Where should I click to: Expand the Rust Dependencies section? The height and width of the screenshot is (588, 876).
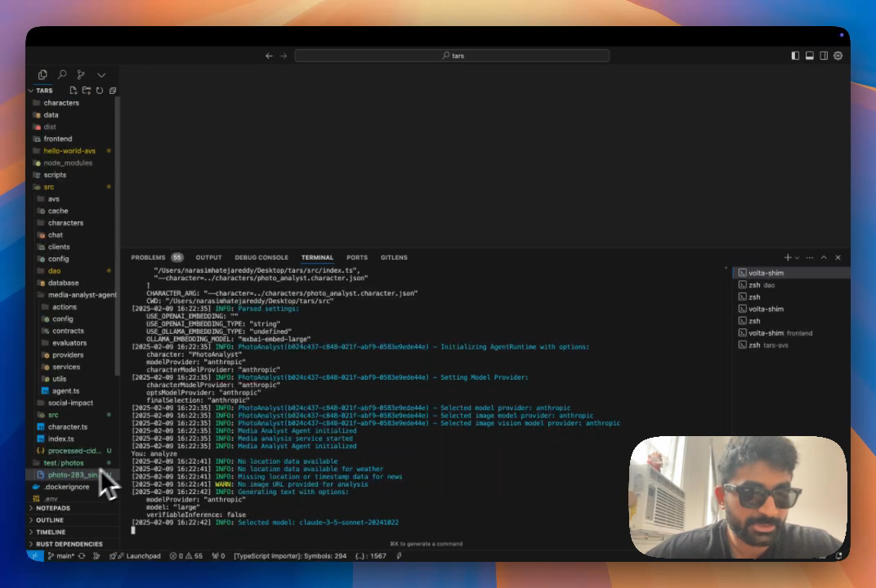pos(69,544)
